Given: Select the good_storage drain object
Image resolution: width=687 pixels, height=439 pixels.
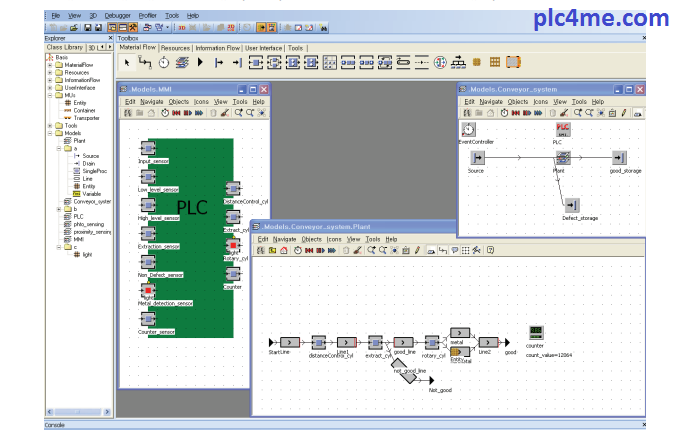Looking at the screenshot, I should [619, 158].
